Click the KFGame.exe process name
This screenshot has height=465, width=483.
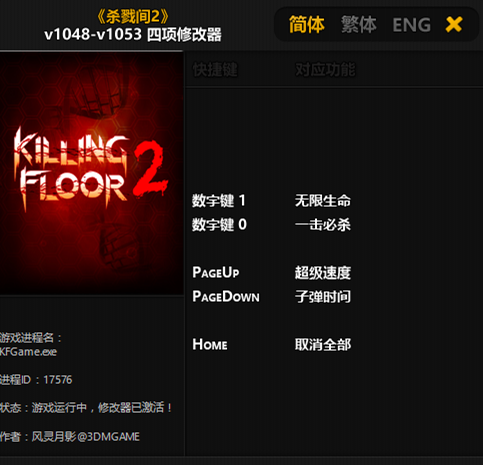click(29, 352)
